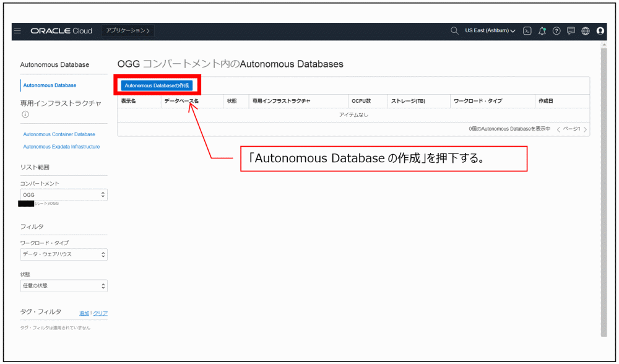Open the language globe icon
The height and width of the screenshot is (364, 619).
point(586,31)
